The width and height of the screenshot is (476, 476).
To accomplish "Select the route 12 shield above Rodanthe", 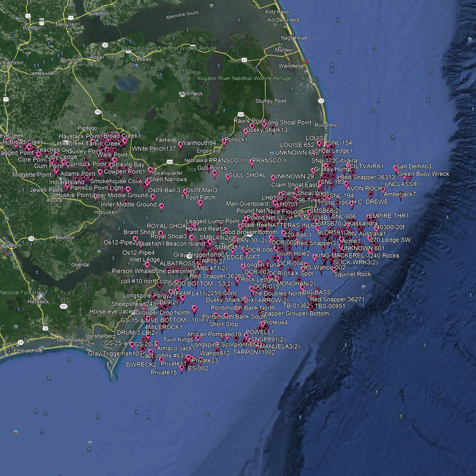I will coord(321,101).
